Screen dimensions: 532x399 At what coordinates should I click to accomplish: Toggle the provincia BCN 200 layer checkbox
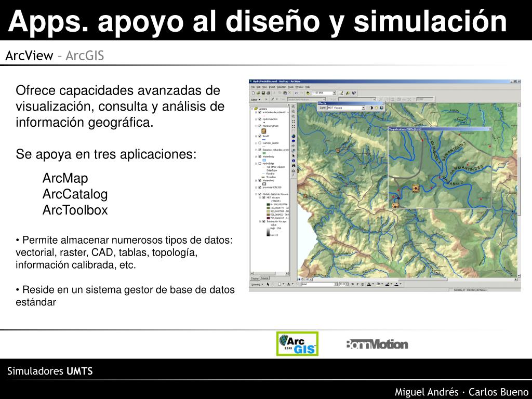coord(260,187)
